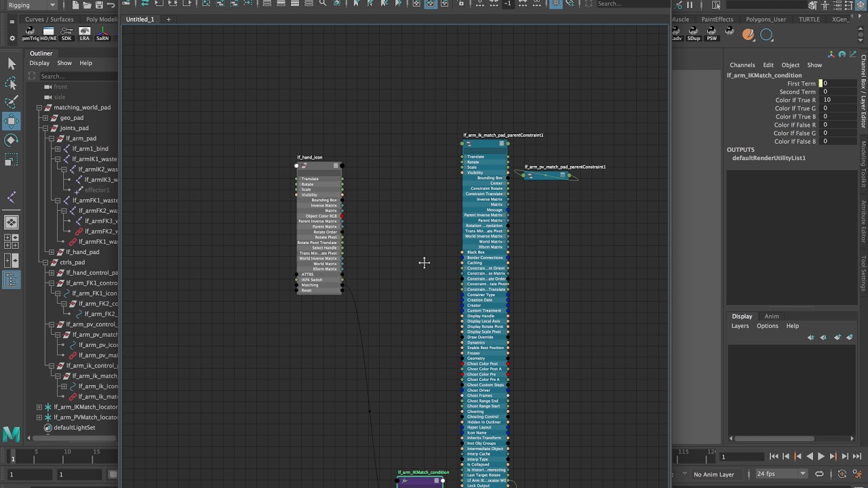Screen dimensions: 868x488
Task: Select defaultLightSet in Outliner
Action: (x=75, y=428)
